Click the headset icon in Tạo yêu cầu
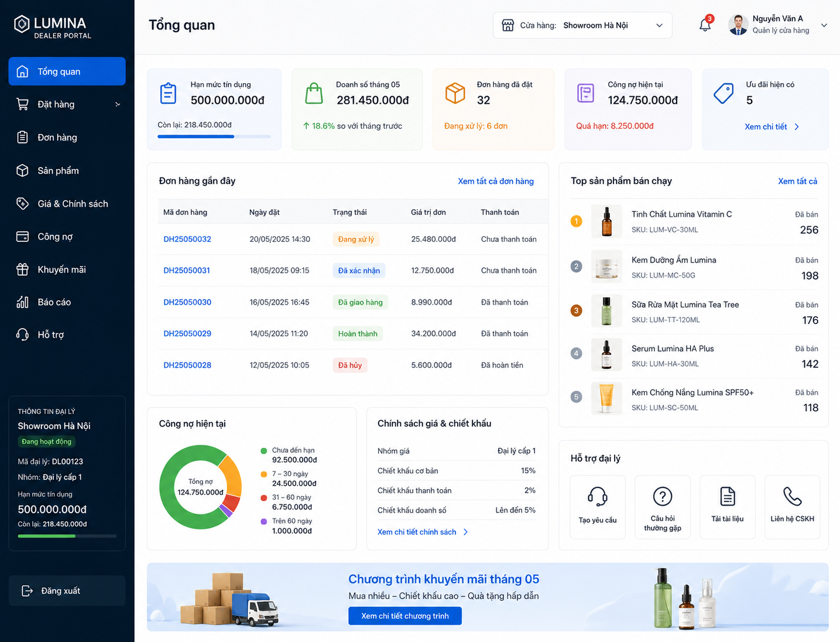This screenshot has height=642, width=840. [x=598, y=497]
